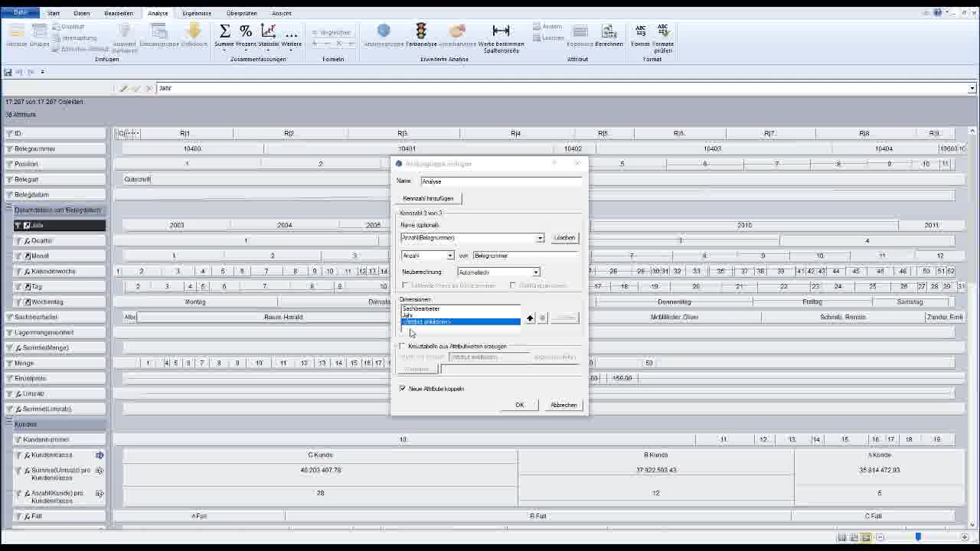Screen dimensions: 980x551
Task: Click the filter funnel beside Sachbearbeiter
Action: click(9, 317)
